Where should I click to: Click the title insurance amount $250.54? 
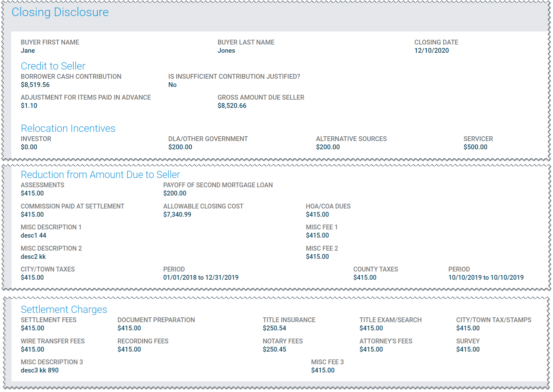coord(274,328)
